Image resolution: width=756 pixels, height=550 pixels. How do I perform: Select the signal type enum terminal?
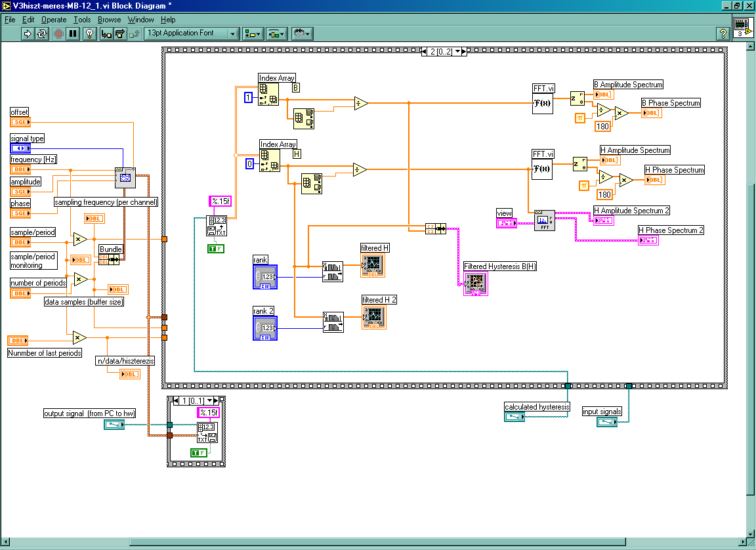click(x=20, y=148)
